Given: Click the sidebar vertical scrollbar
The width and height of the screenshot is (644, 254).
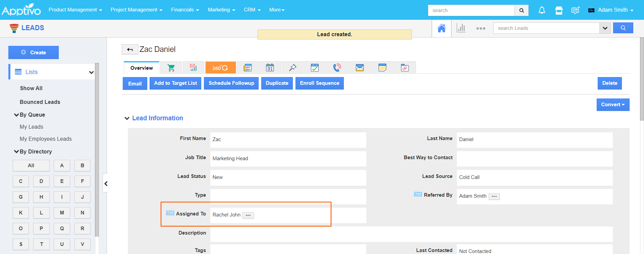Looking at the screenshot, I should click(x=97, y=150).
